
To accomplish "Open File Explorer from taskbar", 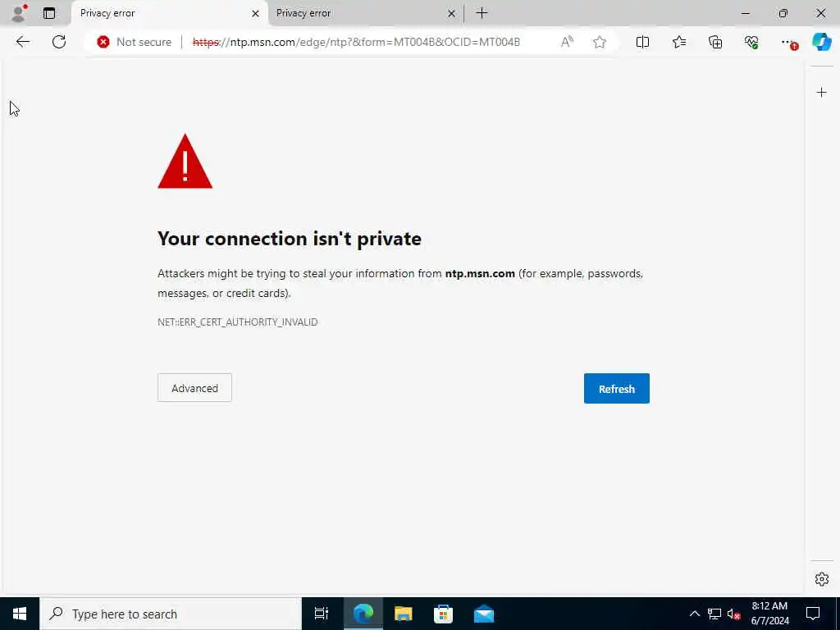I will pos(404,614).
